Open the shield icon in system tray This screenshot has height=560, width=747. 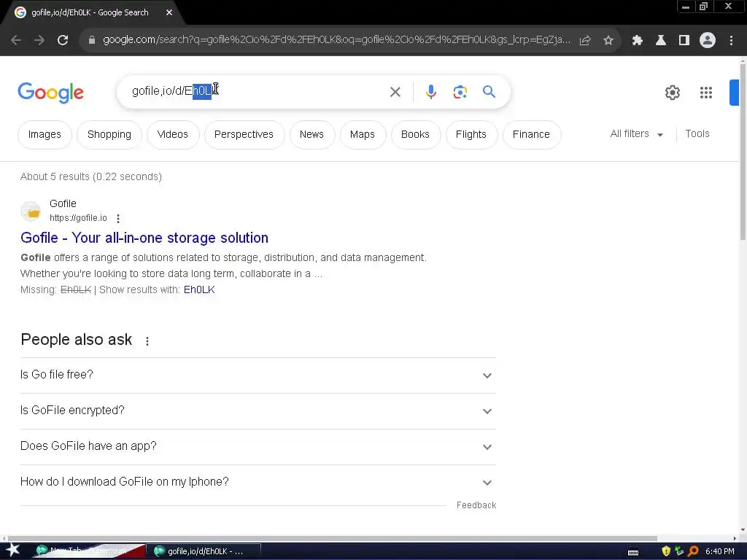pos(666,551)
